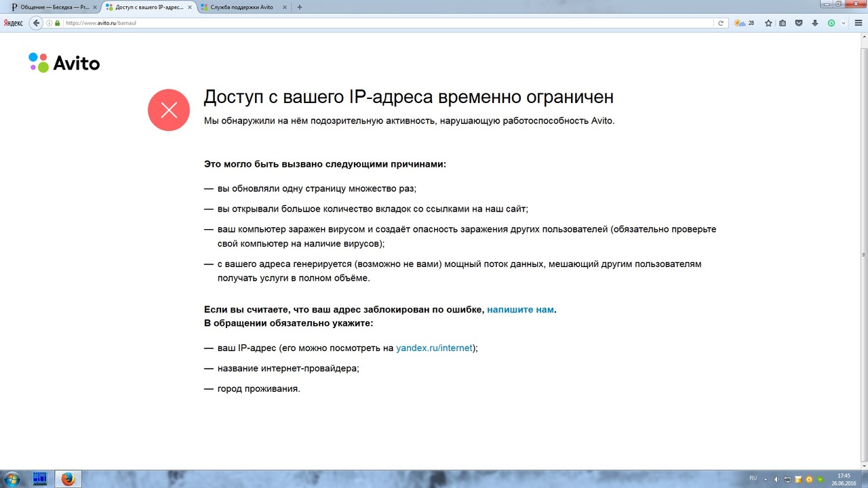Open site information icon in address bar
868x488 pixels.
(50, 23)
